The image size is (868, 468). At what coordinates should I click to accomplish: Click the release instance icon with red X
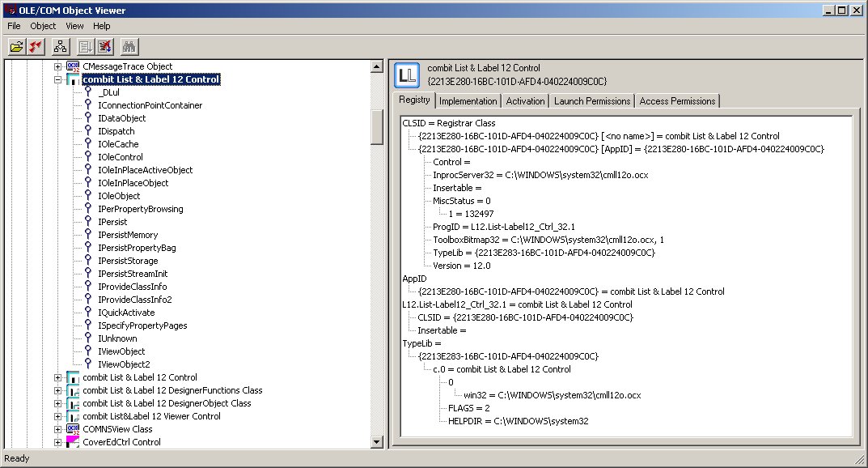(105, 46)
